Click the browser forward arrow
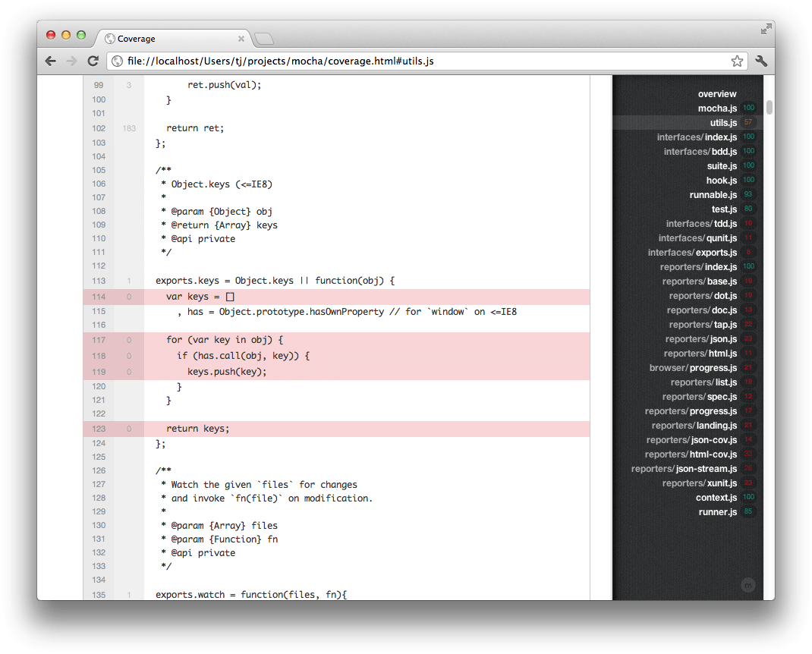The height and width of the screenshot is (654, 812). (x=71, y=61)
